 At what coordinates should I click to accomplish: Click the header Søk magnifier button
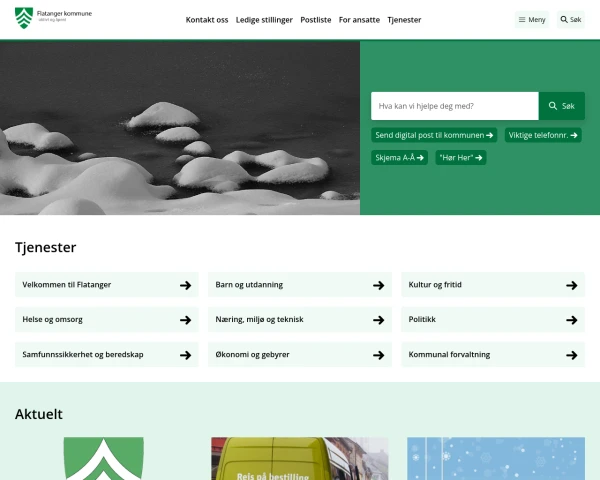point(571,20)
